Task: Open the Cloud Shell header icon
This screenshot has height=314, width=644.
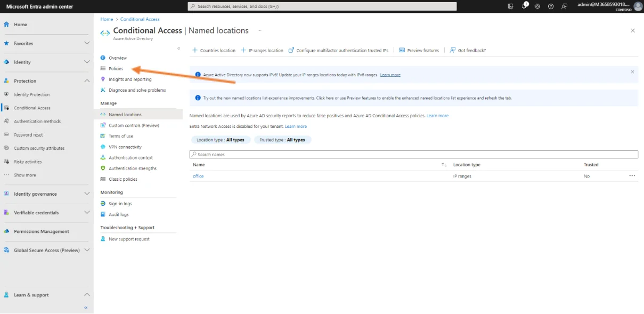Action: coord(511,6)
